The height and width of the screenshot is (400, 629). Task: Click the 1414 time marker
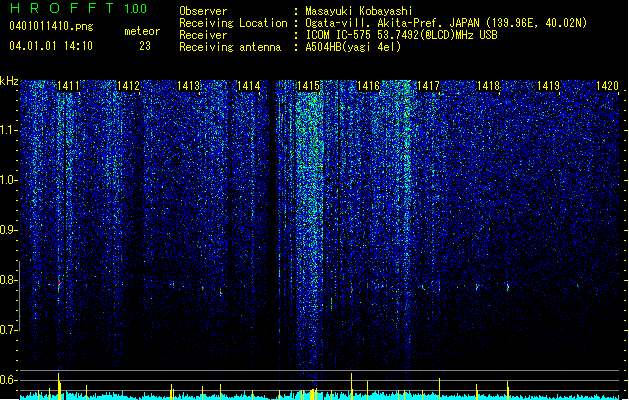[248, 85]
